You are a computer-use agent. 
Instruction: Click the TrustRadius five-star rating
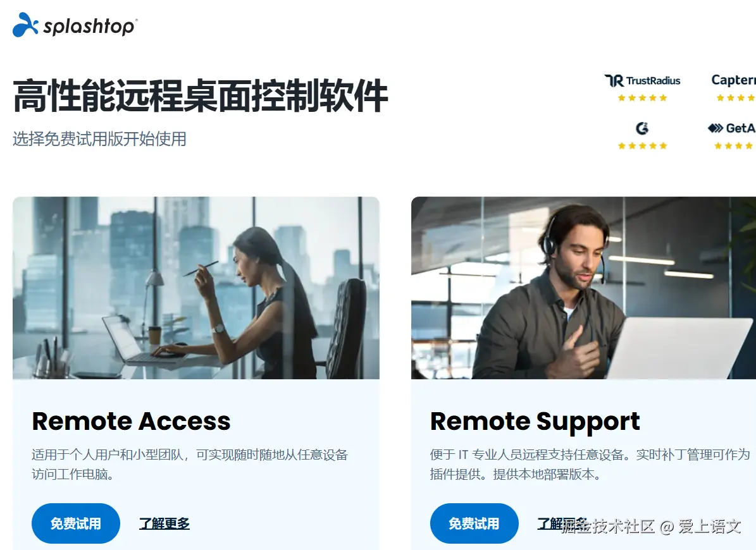(642, 98)
